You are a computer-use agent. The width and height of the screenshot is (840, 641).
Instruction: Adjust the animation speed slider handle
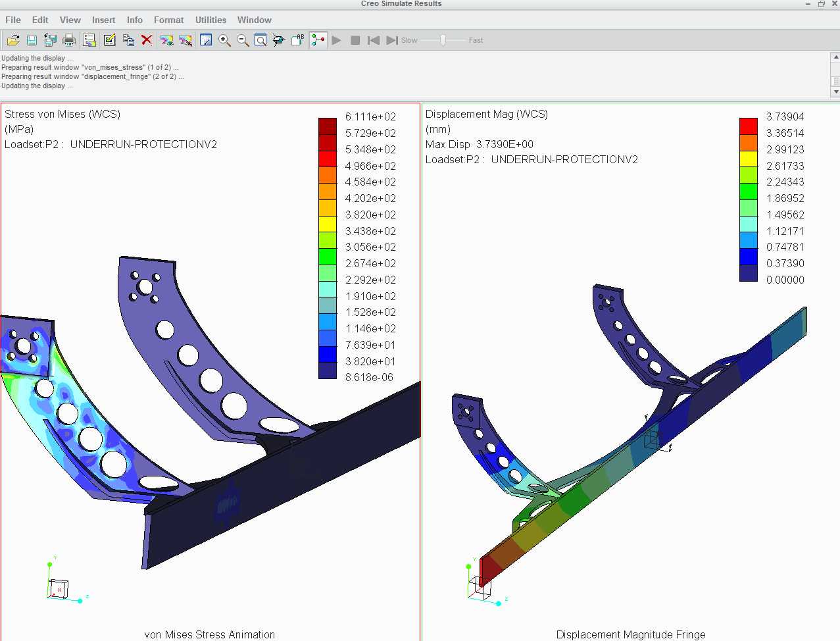point(443,40)
